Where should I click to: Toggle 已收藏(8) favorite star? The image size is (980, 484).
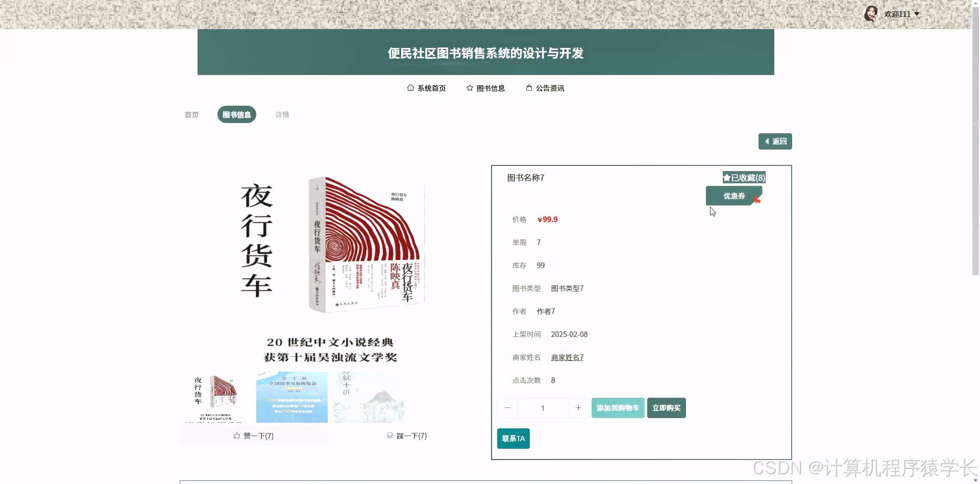pos(744,178)
